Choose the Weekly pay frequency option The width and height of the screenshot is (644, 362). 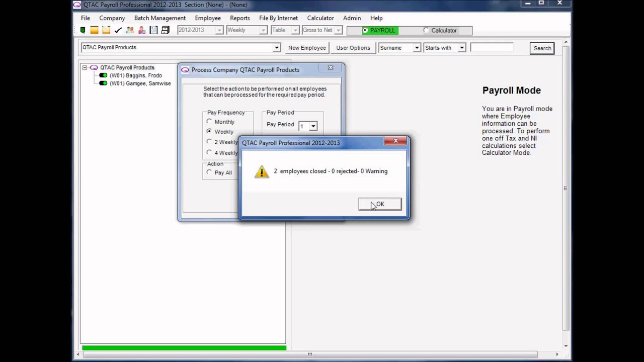pyautogui.click(x=209, y=131)
